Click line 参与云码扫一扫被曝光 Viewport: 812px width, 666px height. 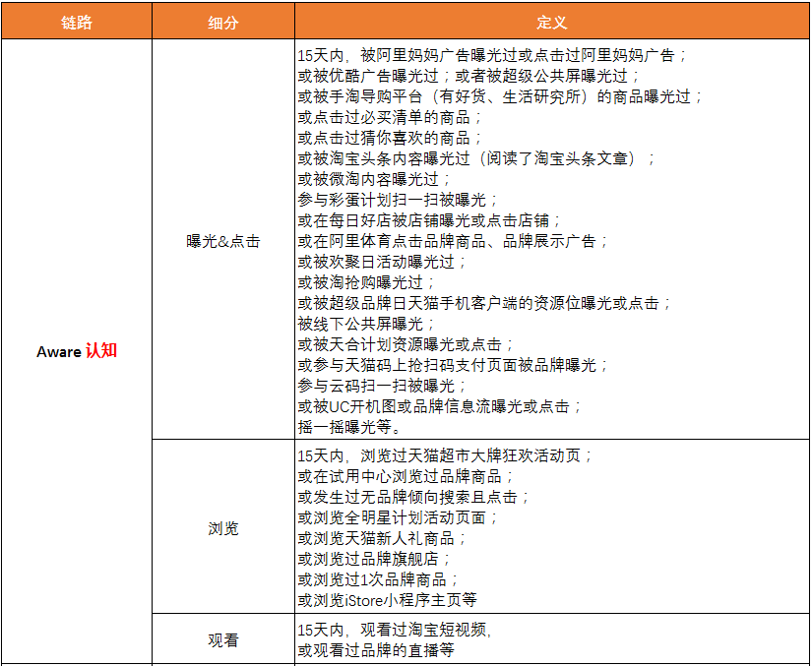[382, 386]
